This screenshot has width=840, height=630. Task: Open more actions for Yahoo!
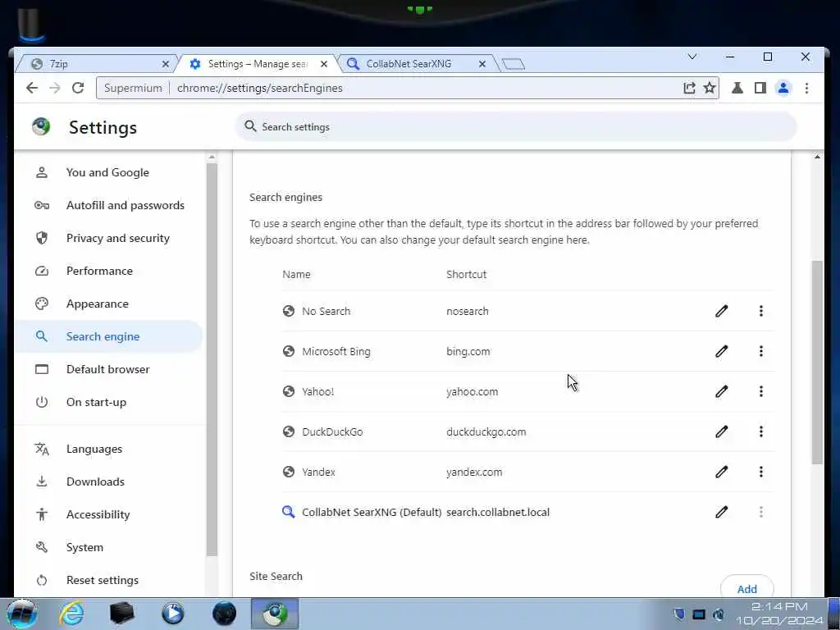[760, 391]
